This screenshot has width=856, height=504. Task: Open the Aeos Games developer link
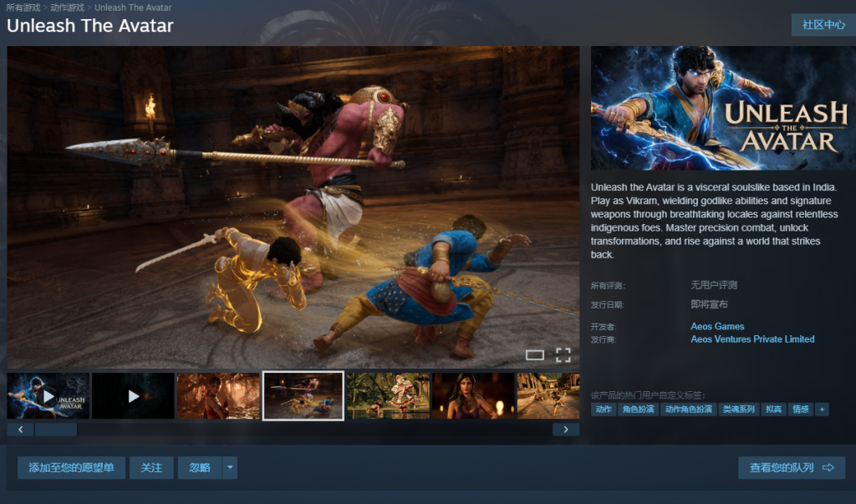click(717, 326)
